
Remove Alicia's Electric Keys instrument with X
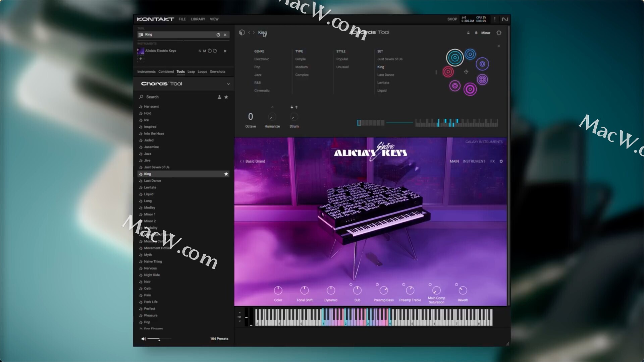point(225,51)
